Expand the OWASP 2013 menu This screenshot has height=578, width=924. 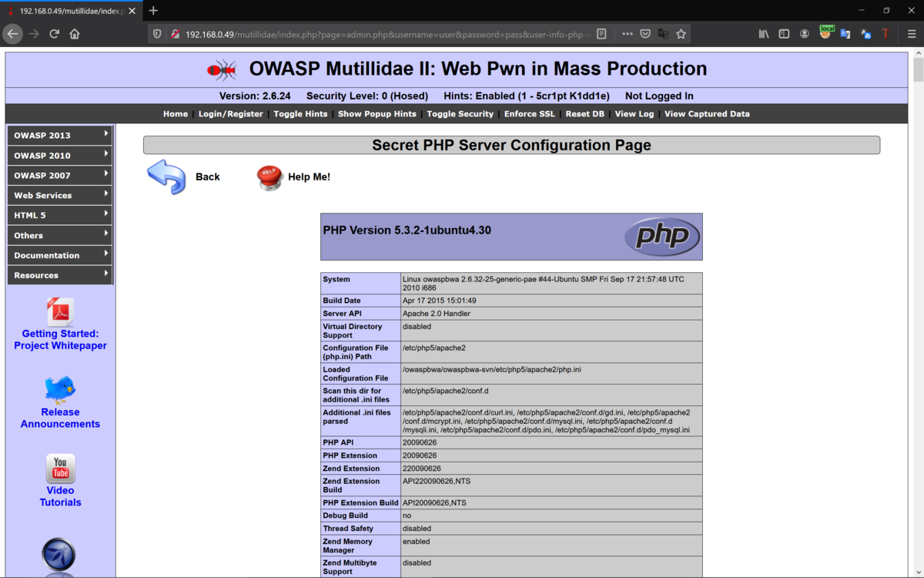tap(60, 135)
